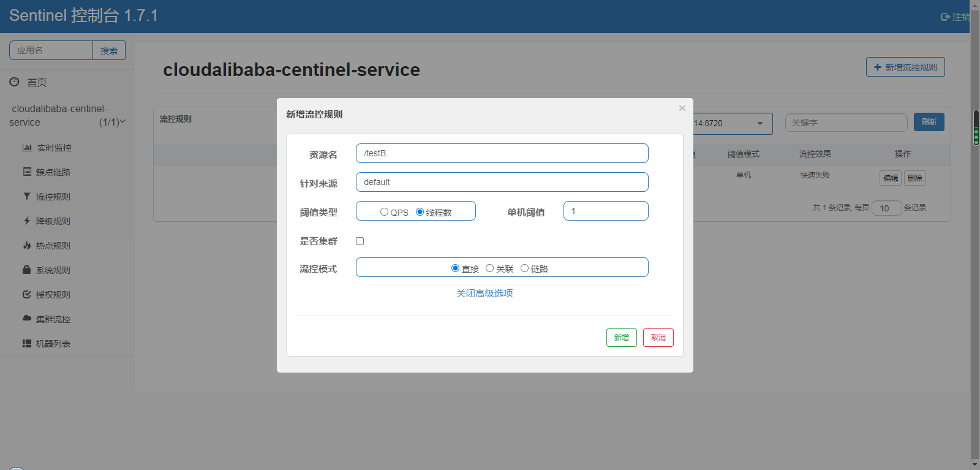Select the QPS threshold type
This screenshot has height=470, width=980.
384,212
